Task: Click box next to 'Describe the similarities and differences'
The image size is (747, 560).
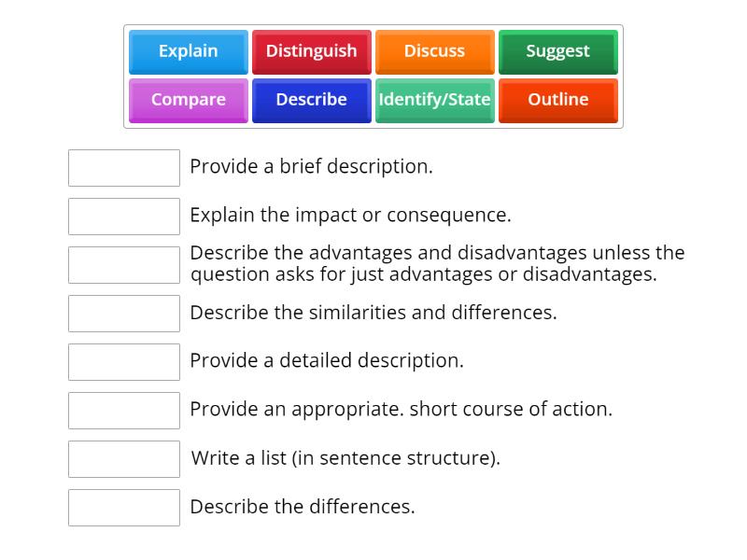Action: (x=124, y=314)
